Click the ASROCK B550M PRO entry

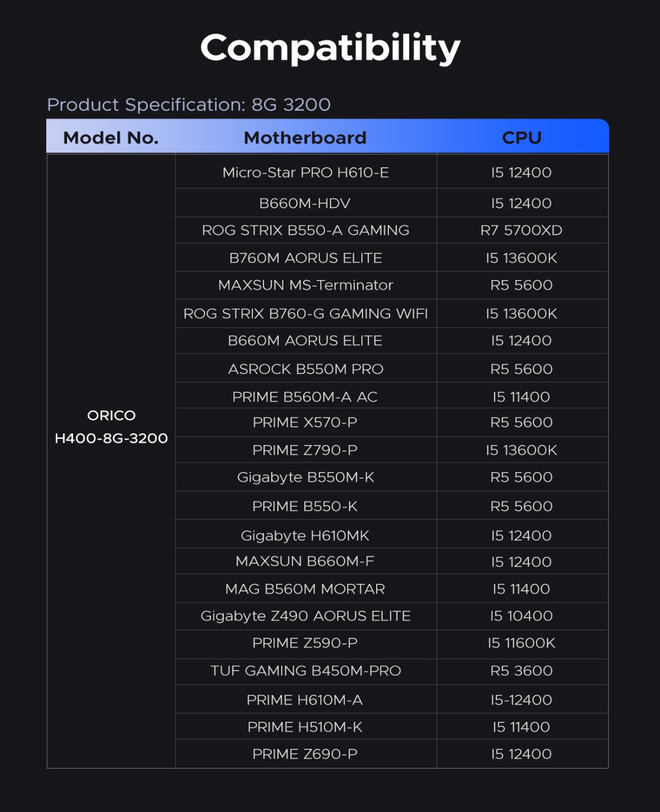(x=305, y=369)
